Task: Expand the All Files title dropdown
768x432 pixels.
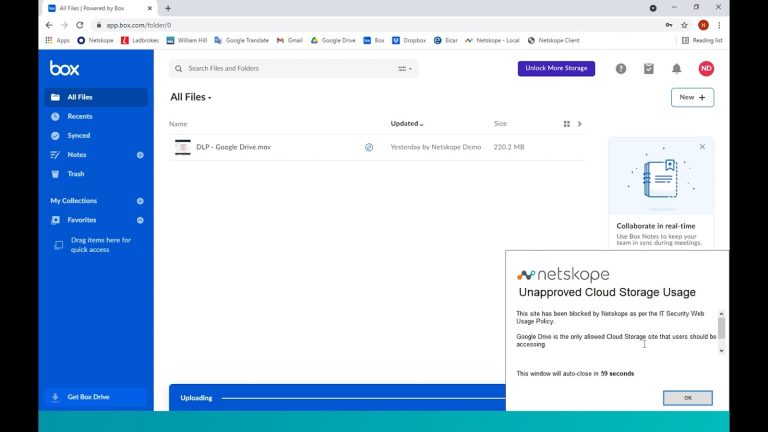Action: point(191,97)
